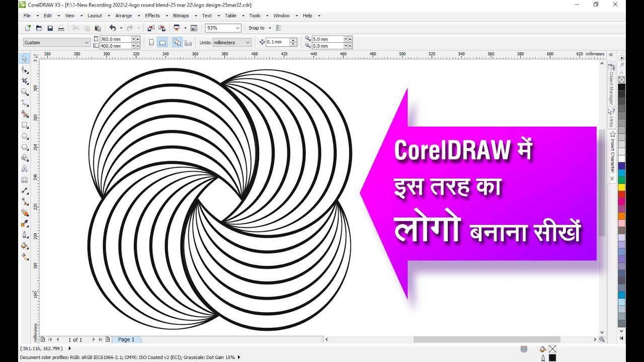
Task: Pick the yellow swatch in color palette
Action: (621, 187)
